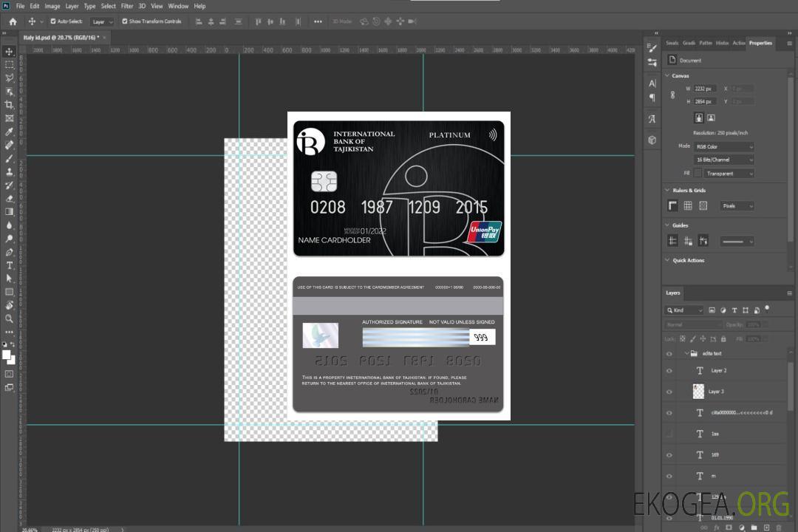Screen dimensions: 798x532
Task: Set canvas to landscape orientation
Action: click(x=711, y=117)
